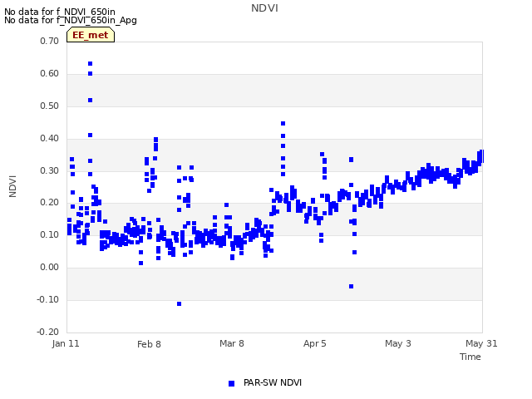Click the Apr 5 x-axis tick label
Viewport: 532px width, 399px height.
pos(314,343)
